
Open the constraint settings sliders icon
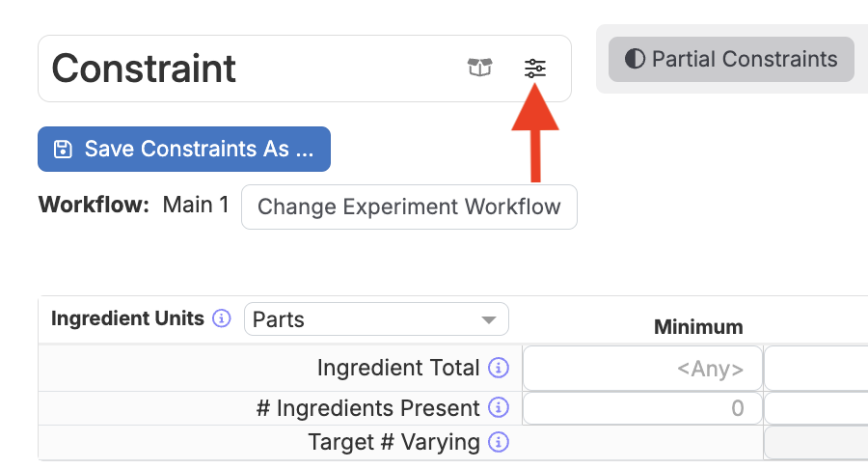coord(534,69)
